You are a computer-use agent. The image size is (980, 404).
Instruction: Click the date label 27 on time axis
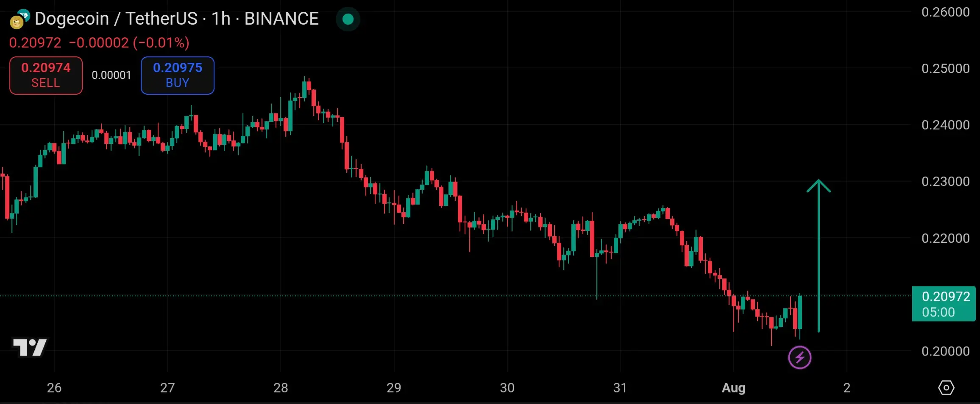pyautogui.click(x=167, y=387)
